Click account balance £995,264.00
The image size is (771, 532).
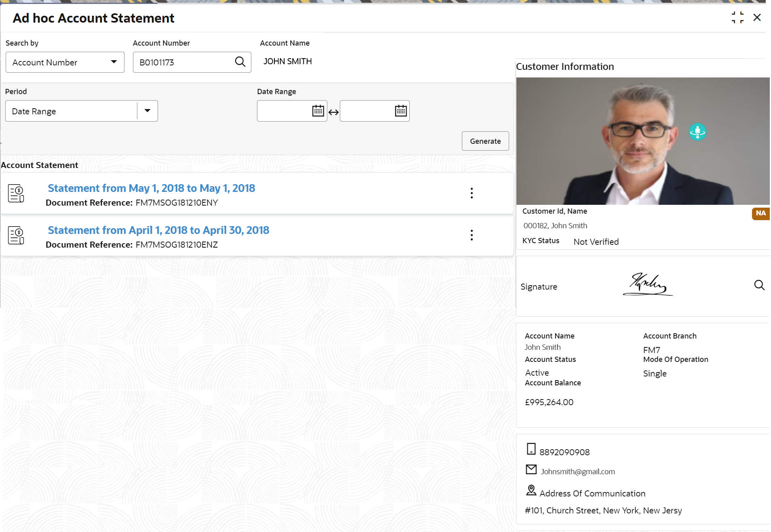549,402
